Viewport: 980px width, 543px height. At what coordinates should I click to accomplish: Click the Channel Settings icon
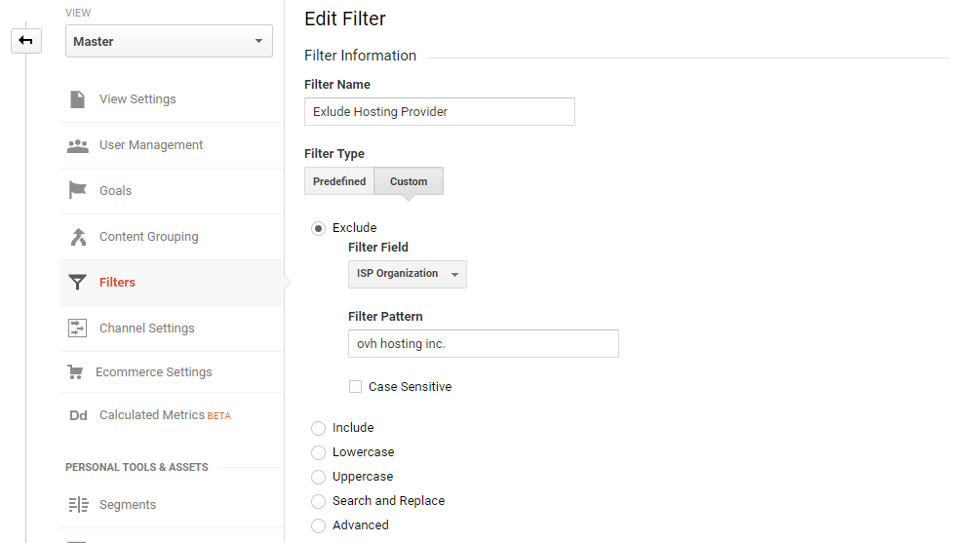[77, 329]
